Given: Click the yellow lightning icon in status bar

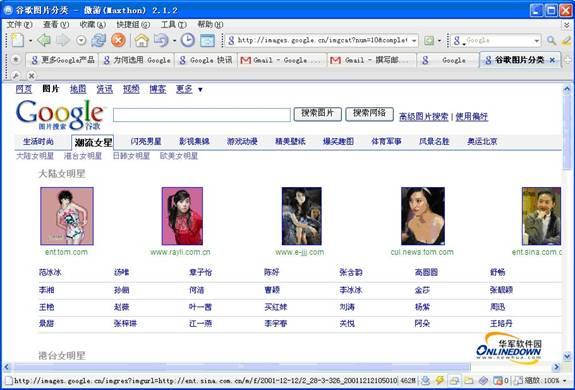Looking at the screenshot, I should coord(439,381).
